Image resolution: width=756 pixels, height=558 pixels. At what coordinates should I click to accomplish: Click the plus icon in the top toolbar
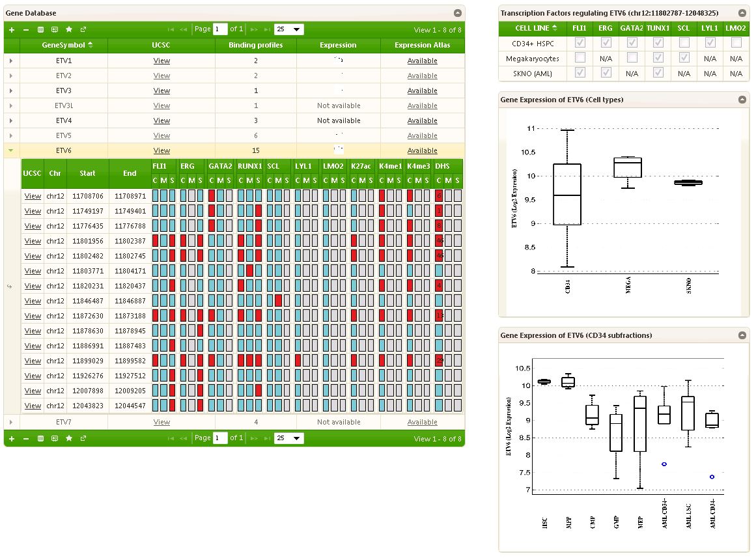(12, 30)
